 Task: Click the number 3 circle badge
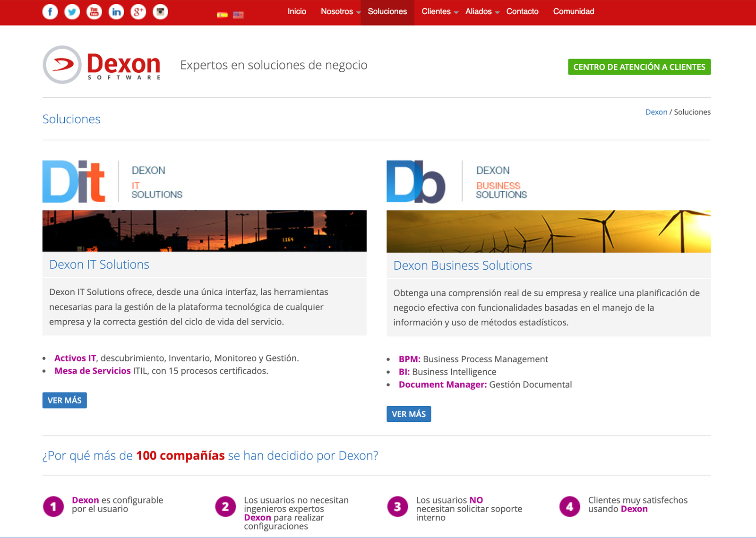[x=397, y=507]
